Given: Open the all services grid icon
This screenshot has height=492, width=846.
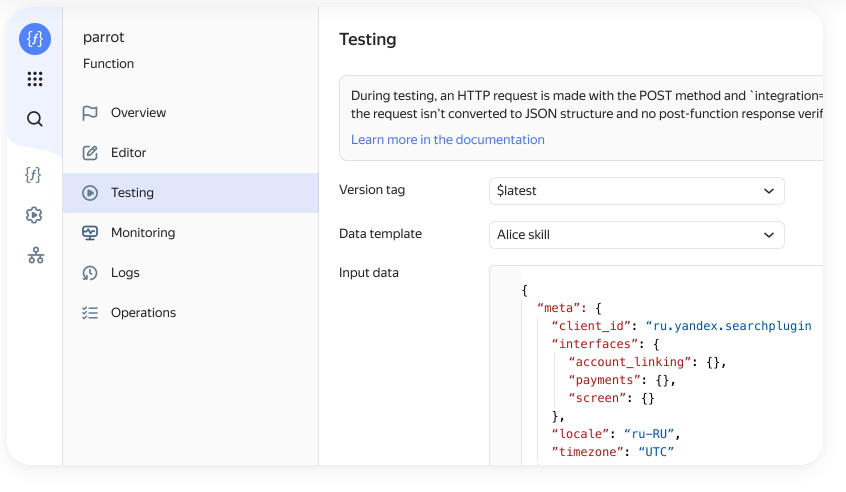Looking at the screenshot, I should pyautogui.click(x=35, y=79).
